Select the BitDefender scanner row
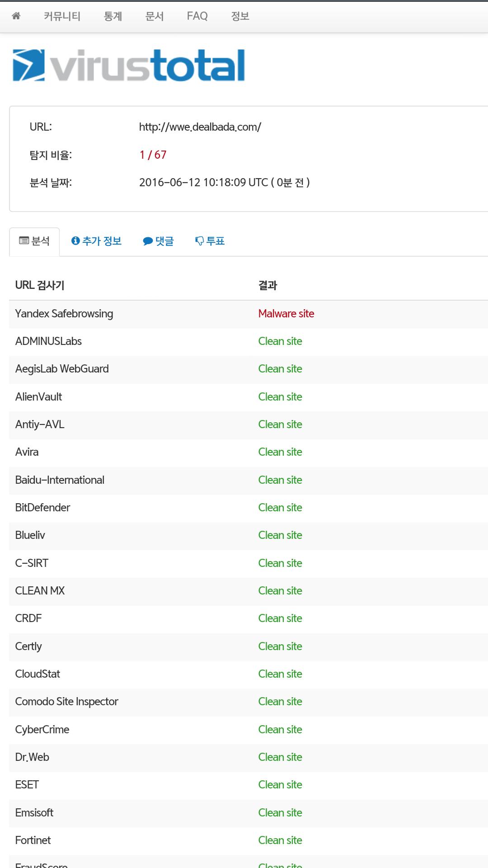This screenshot has height=868, width=488. tap(42, 508)
